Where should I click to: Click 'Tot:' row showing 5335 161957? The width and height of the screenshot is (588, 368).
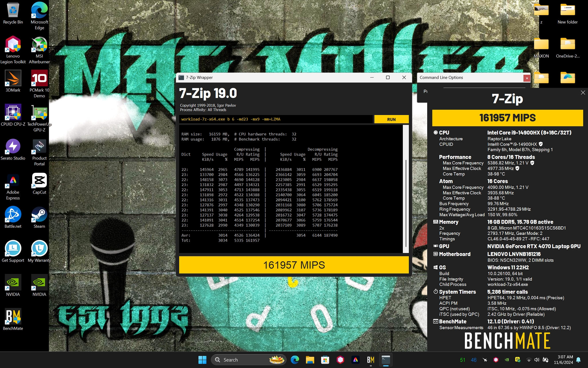(220, 240)
